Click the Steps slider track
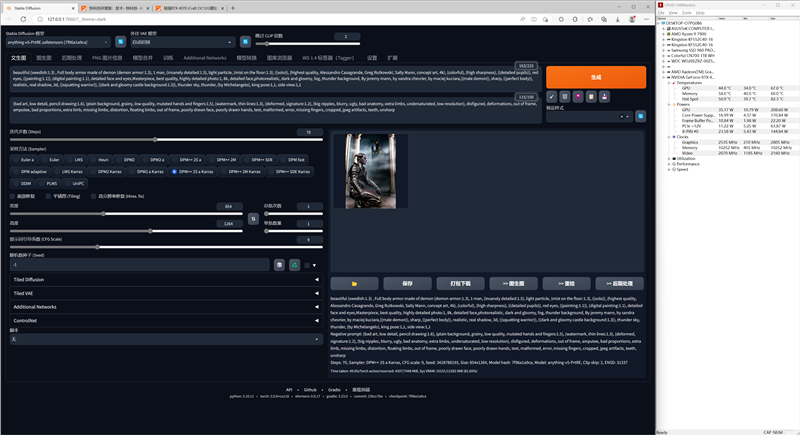Screen dimensions: 800x435 click(x=166, y=140)
